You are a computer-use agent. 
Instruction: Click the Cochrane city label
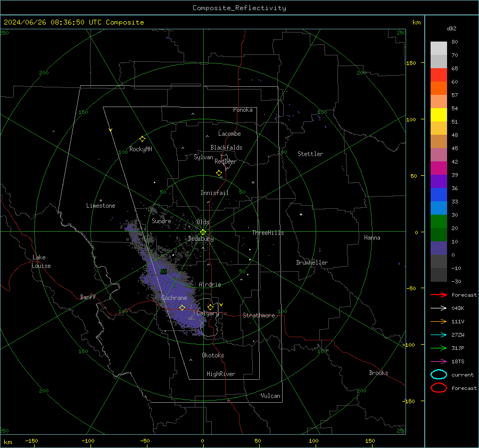pyautogui.click(x=174, y=298)
